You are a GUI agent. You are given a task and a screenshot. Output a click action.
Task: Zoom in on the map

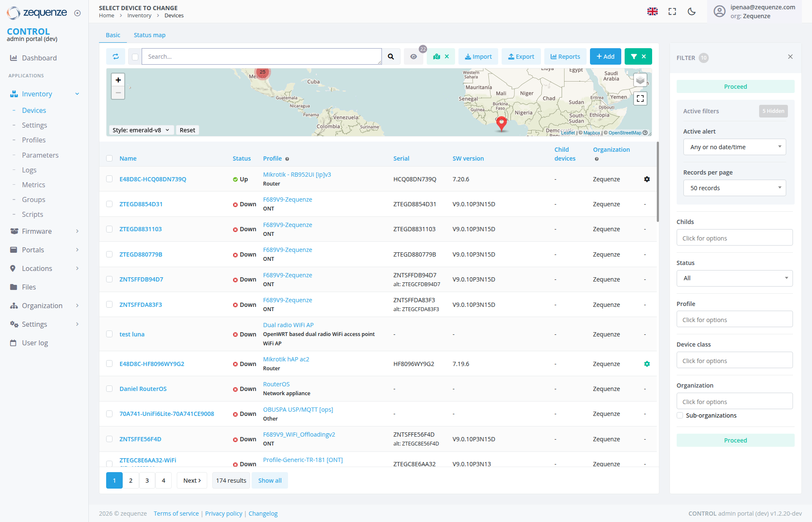click(118, 80)
